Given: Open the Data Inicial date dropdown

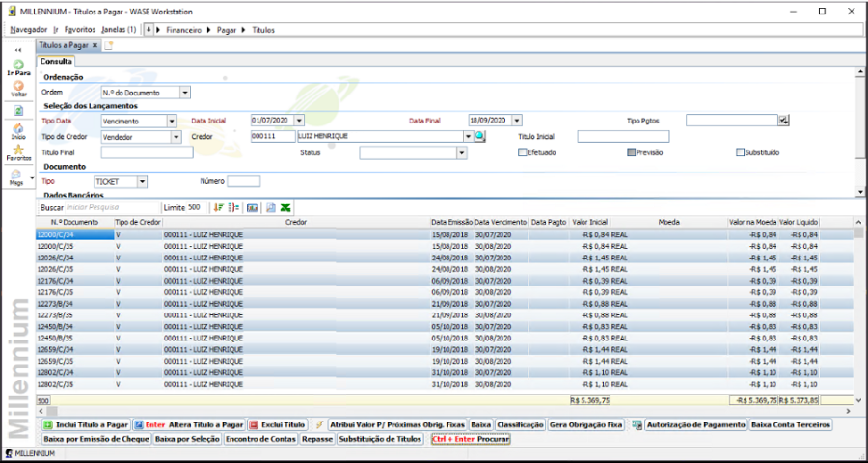Looking at the screenshot, I should [x=299, y=120].
